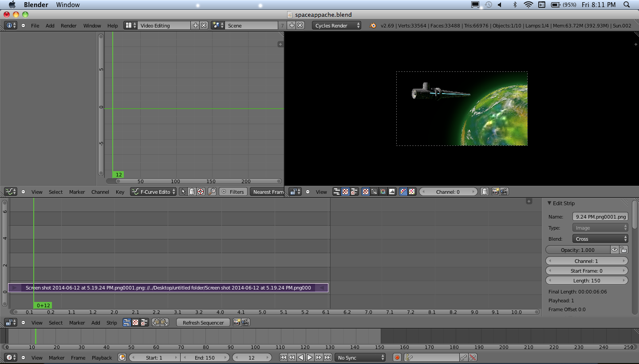Click the Blender logo icon in info header
Screen dimensions: 639x364
pos(373,26)
